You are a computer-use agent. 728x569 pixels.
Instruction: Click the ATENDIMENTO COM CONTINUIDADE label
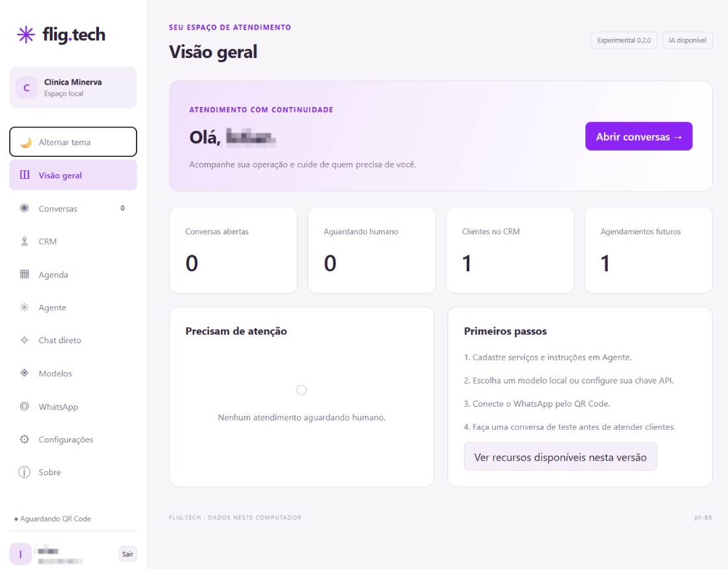tap(261, 110)
